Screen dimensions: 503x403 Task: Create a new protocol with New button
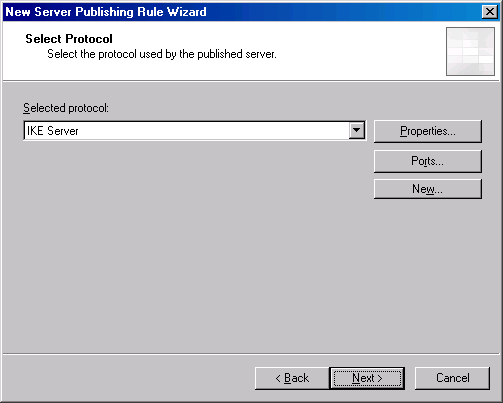click(428, 189)
